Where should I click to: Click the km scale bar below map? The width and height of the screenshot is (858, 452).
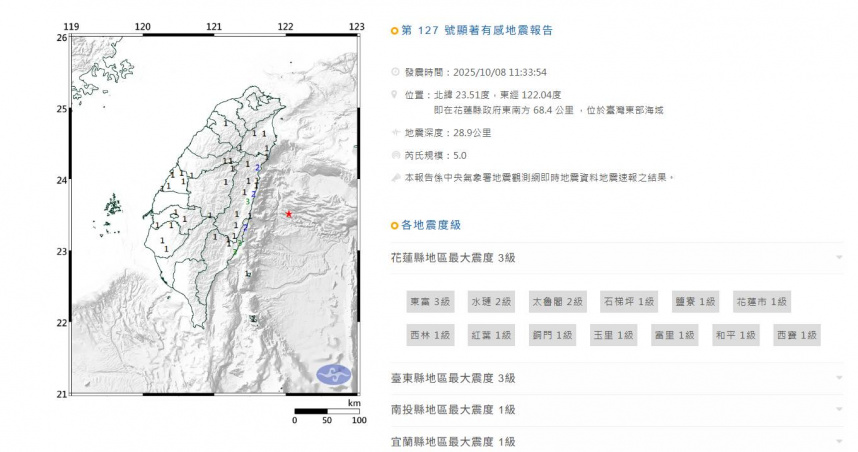[325, 410]
